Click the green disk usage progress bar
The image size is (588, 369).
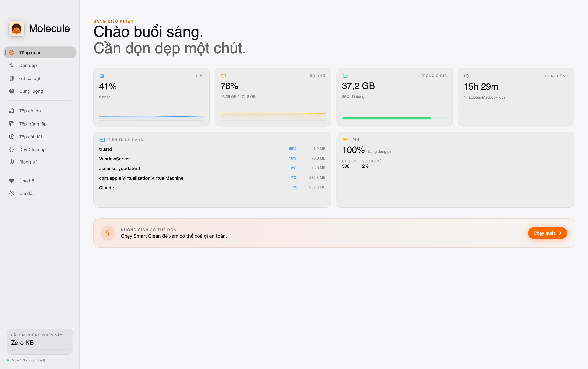pyautogui.click(x=386, y=118)
